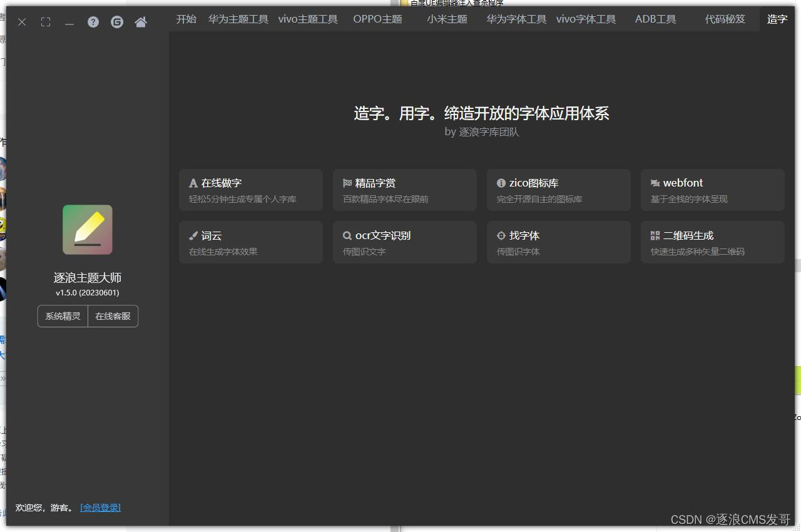This screenshot has width=801, height=532.
Task: Toggle fullscreen using the expand icon
Action: (x=46, y=22)
